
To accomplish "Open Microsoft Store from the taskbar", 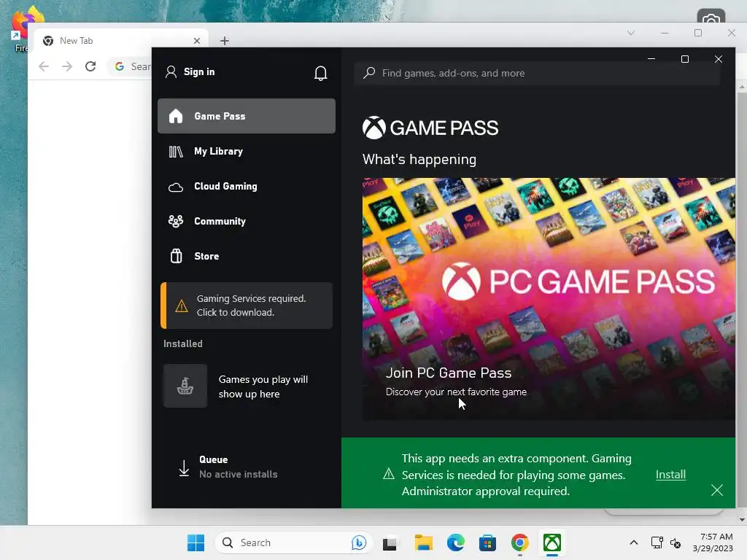I will 487,542.
